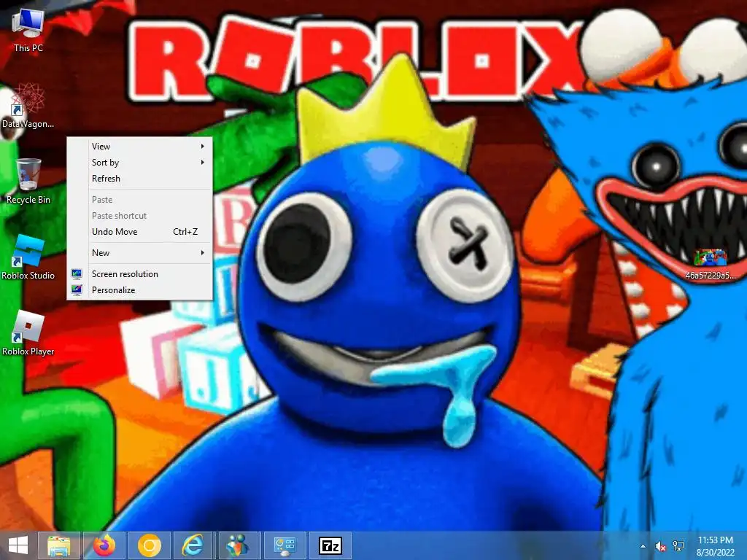
Task: Expand the arrow beside View
Action: click(203, 146)
